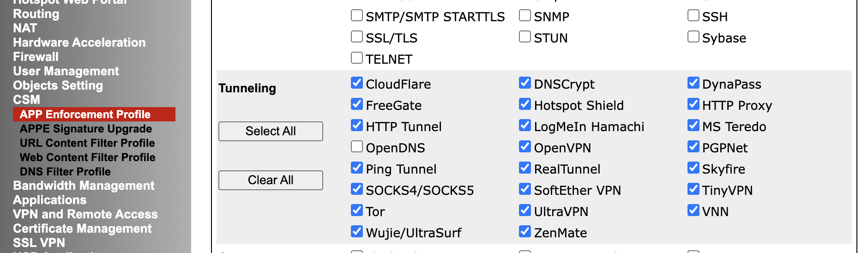Toggle the Hotspot Shield checkbox
868x253 pixels.
coord(524,104)
